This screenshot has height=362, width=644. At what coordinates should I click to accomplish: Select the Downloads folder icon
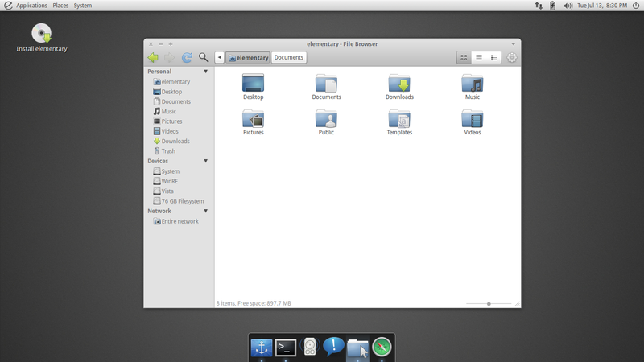tap(399, 87)
